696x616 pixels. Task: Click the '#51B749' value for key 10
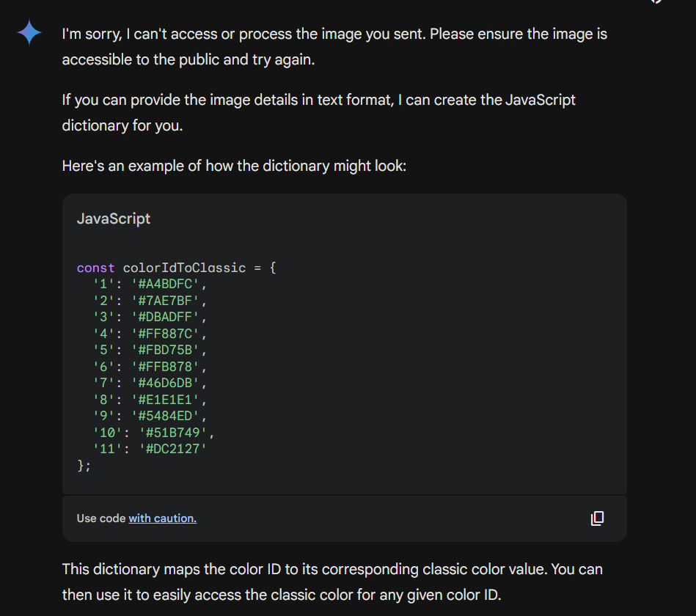tap(173, 433)
